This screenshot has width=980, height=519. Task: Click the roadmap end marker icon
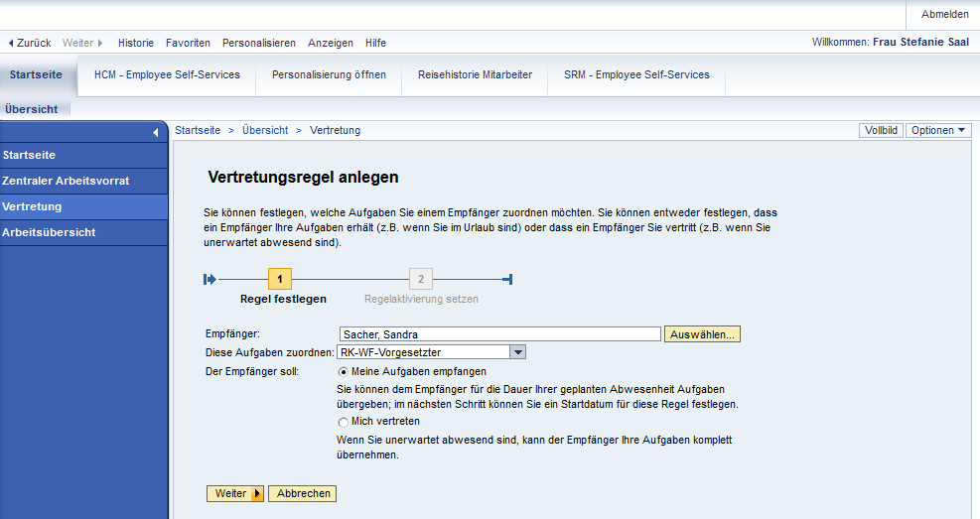[x=507, y=280]
